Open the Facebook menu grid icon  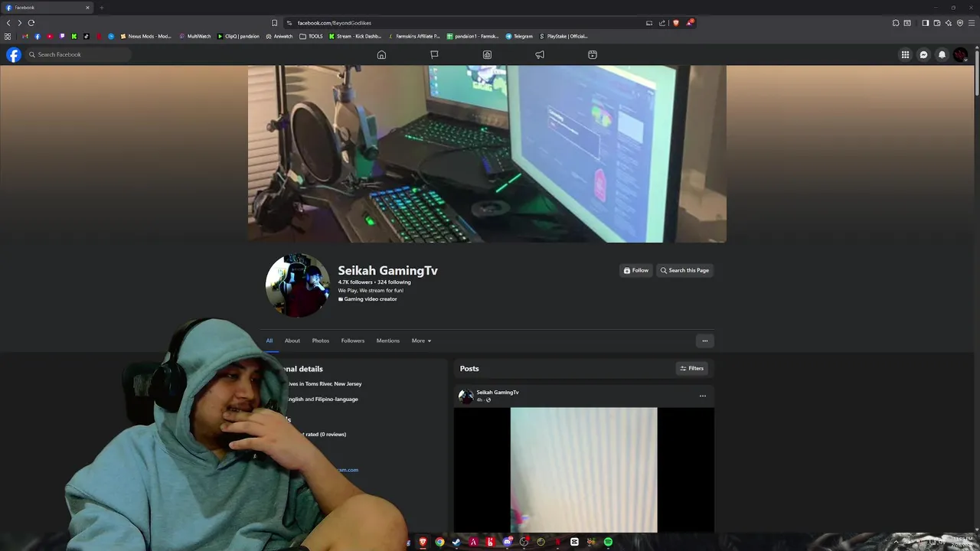pos(905,54)
